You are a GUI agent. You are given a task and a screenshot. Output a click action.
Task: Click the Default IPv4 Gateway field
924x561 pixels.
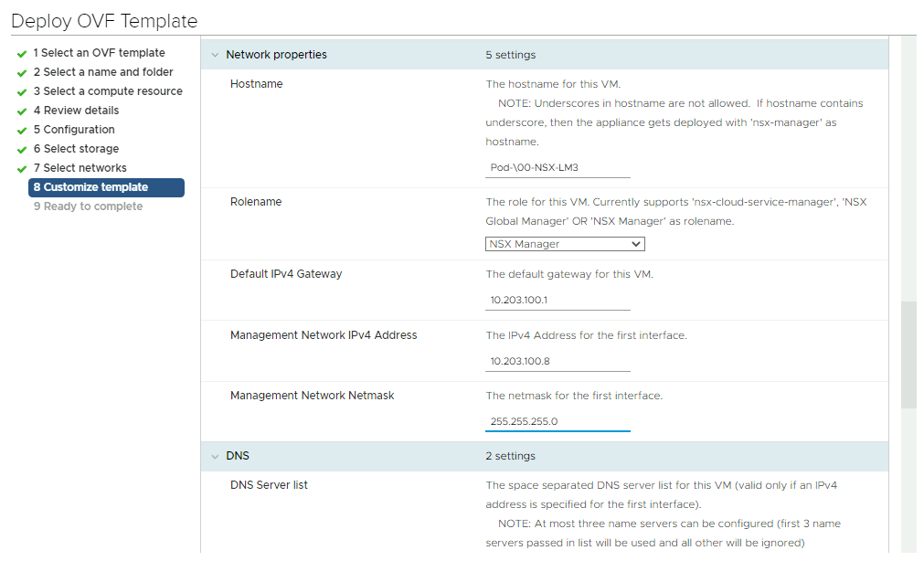click(558, 300)
